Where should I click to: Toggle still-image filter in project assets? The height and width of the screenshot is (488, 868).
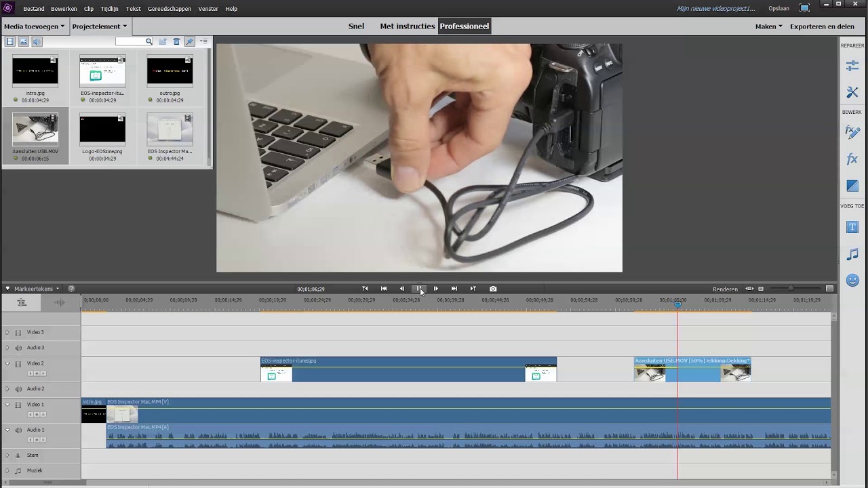[23, 42]
